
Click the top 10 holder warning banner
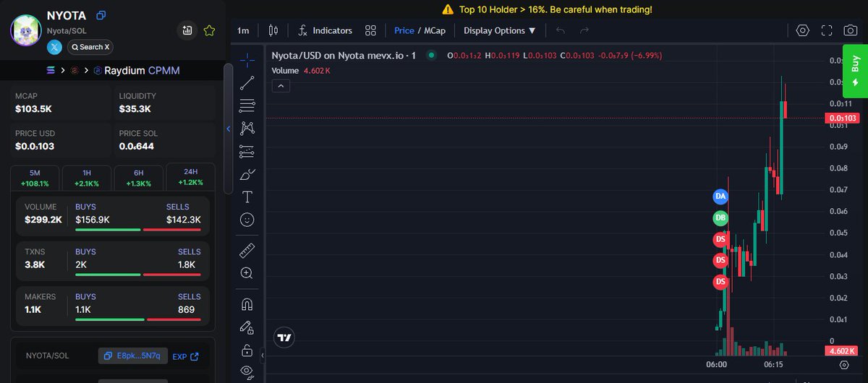point(547,9)
